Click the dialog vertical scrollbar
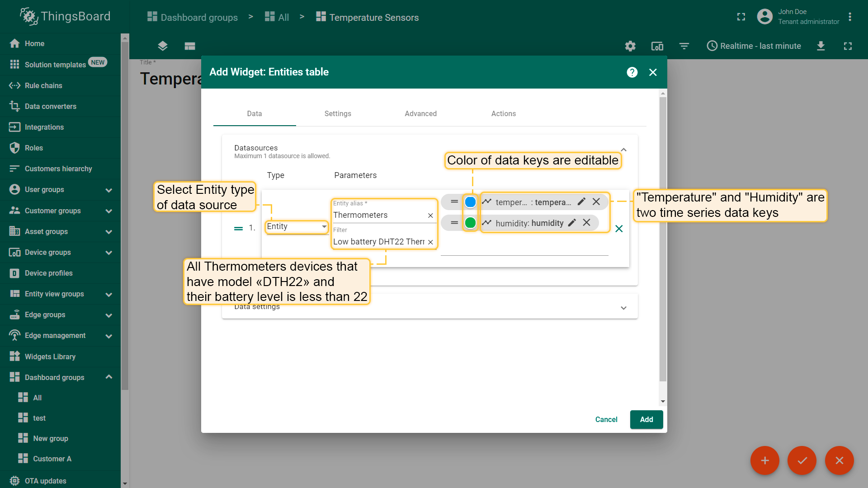Viewport: 868px width, 488px height. [x=663, y=239]
